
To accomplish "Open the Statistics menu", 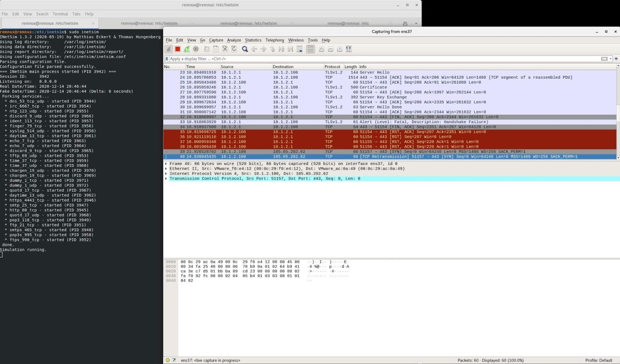I will (253, 40).
